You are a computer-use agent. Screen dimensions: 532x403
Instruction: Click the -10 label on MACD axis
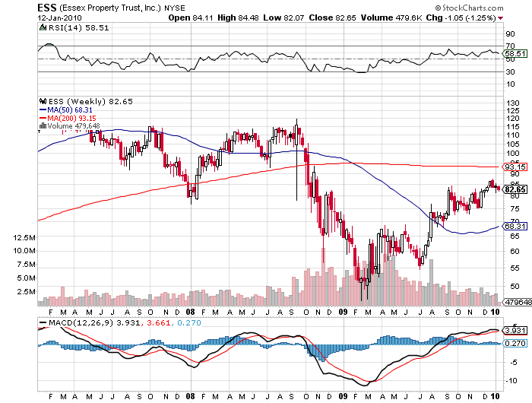[x=511, y=381]
